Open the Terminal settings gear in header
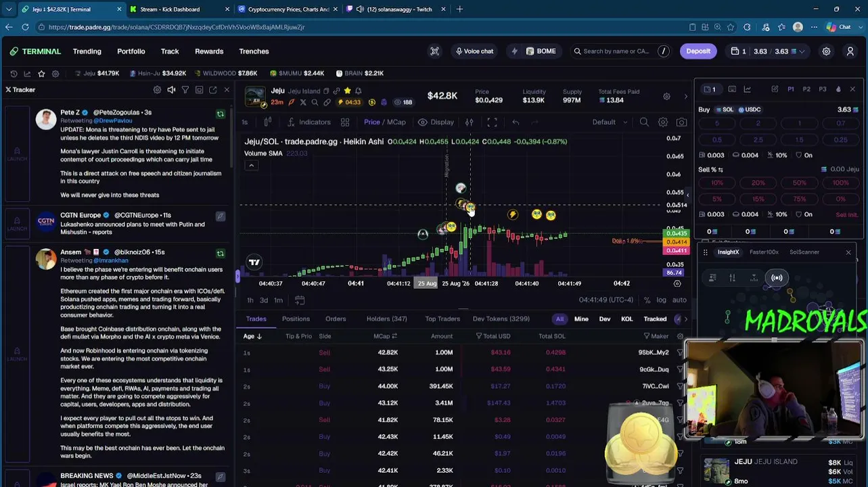 (x=826, y=51)
